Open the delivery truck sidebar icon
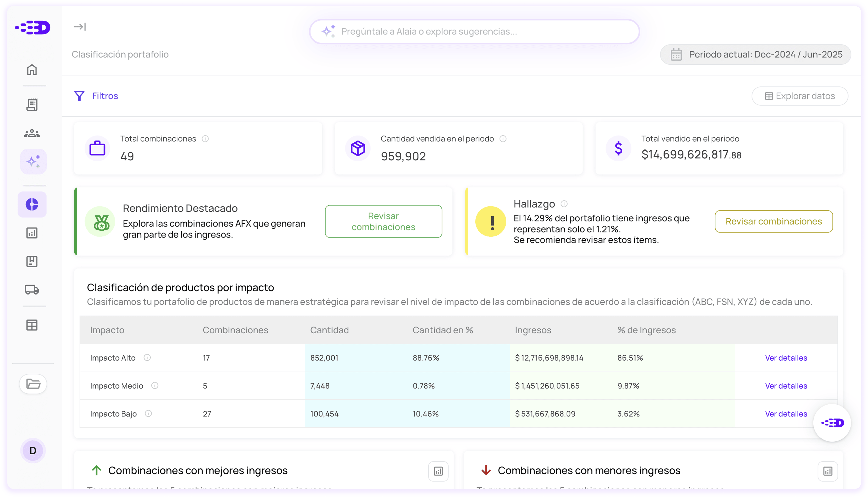The width and height of the screenshot is (868, 497). click(x=32, y=290)
